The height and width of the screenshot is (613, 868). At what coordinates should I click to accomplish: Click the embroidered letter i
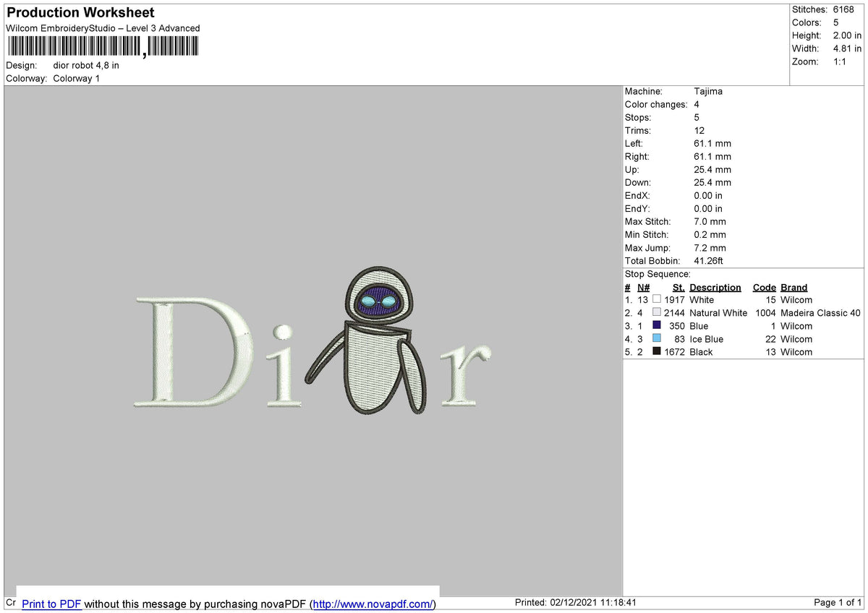point(283,364)
